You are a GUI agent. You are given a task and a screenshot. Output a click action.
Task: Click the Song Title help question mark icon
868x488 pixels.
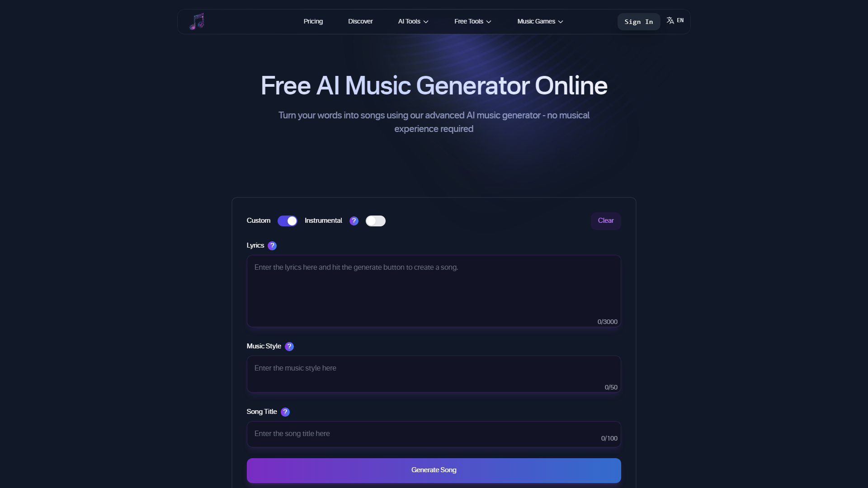[x=285, y=412]
